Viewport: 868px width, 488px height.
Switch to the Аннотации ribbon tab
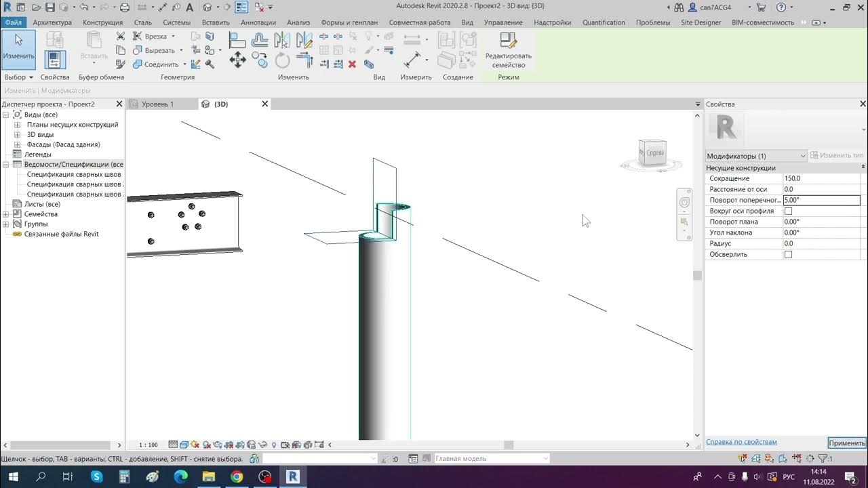(258, 22)
